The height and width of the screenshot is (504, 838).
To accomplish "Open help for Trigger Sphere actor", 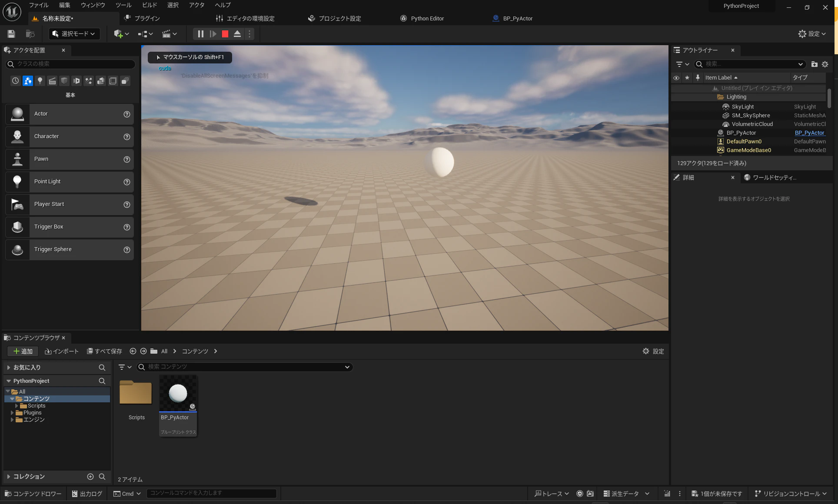I will click(127, 250).
